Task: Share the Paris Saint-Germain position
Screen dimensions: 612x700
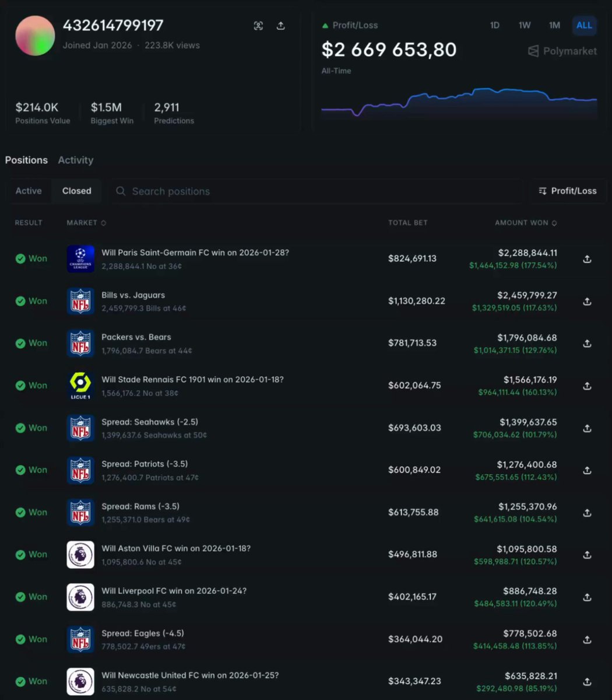Action: (587, 259)
